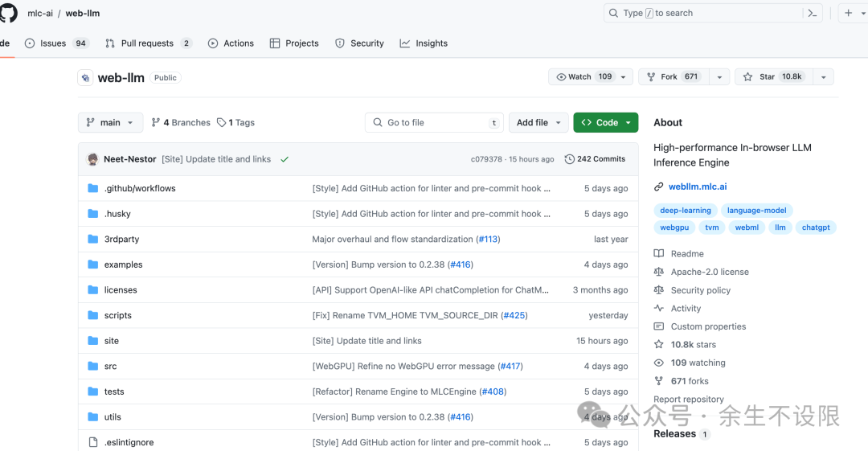Open commit hash c079378
Screen dimensions: 868x451
pyautogui.click(x=486, y=159)
